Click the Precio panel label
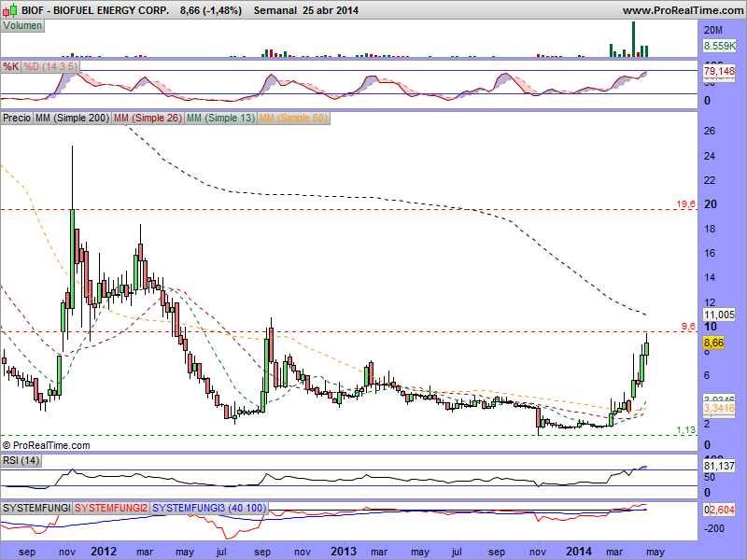Screen dimensions: 747x560 (x=17, y=118)
